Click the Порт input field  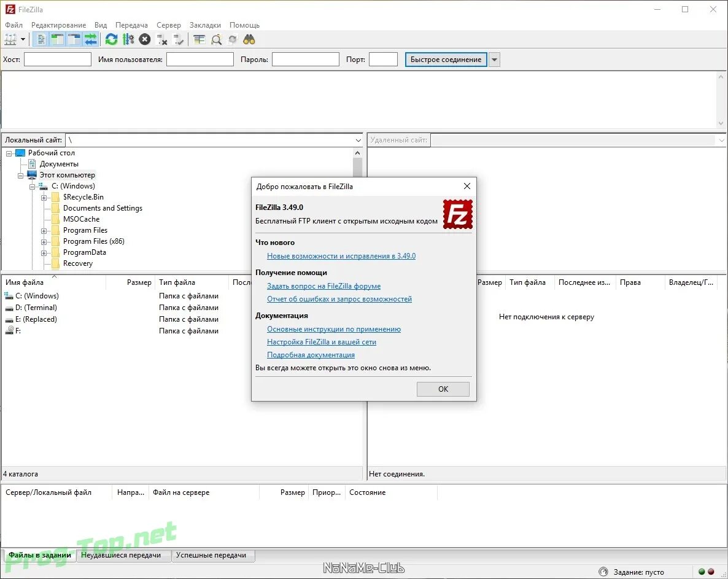click(x=383, y=60)
